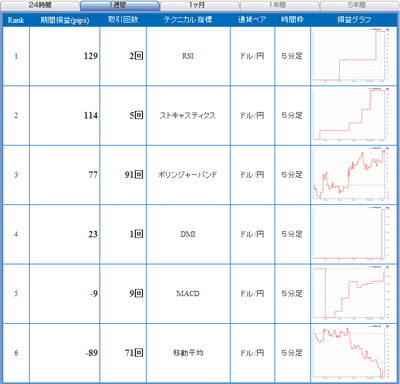The image size is (400, 384).
Task: Click ドル/円 in the RSI row
Action: [x=252, y=56]
